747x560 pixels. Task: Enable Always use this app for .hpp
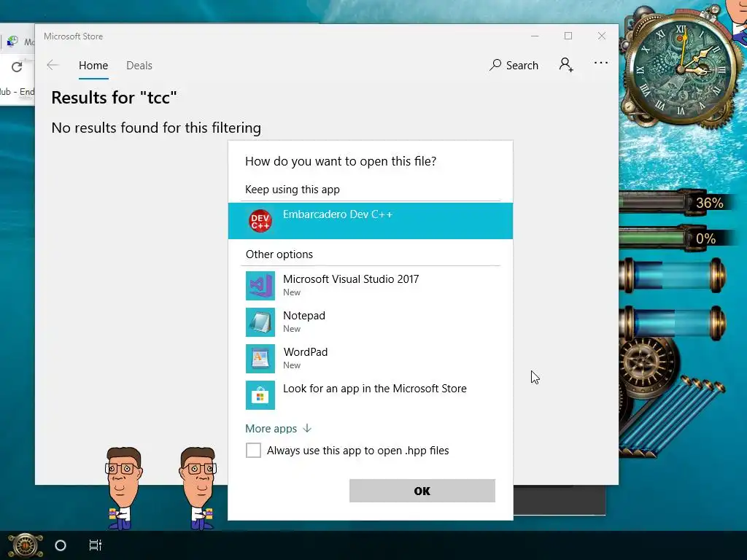click(x=253, y=450)
